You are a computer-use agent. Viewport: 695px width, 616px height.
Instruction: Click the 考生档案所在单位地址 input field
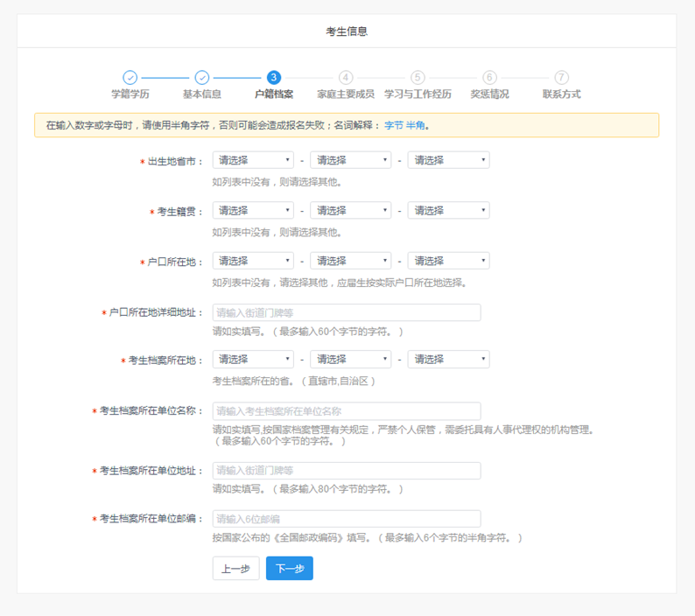coord(346,471)
